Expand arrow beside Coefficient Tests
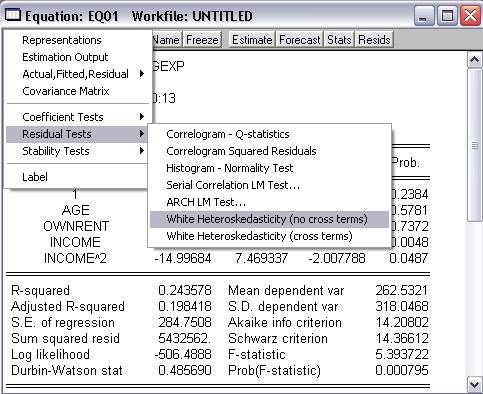The width and height of the screenshot is (483, 394). (142, 117)
